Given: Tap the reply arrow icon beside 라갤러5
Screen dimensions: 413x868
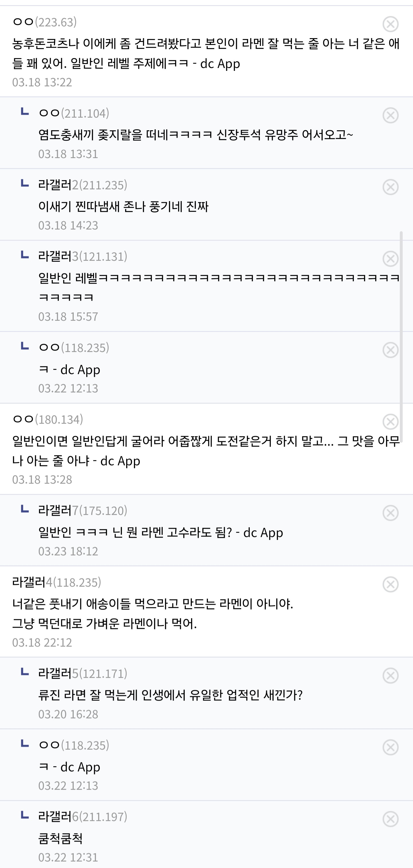Looking at the screenshot, I should point(25,672).
